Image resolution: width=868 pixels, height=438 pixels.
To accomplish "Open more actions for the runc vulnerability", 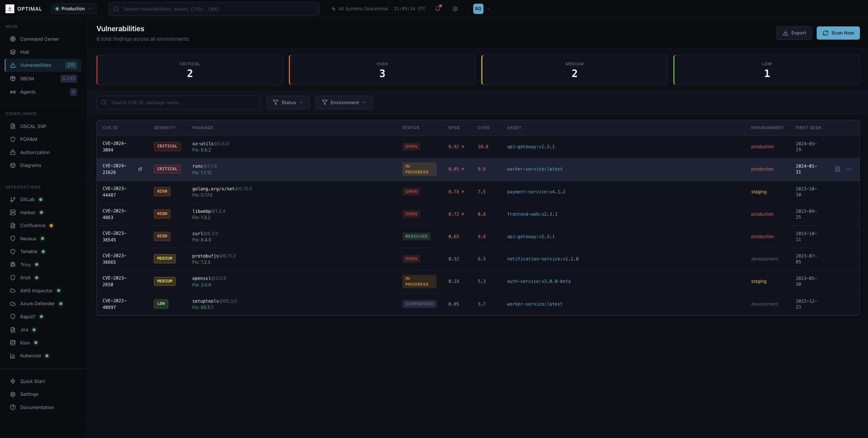I will (x=850, y=169).
